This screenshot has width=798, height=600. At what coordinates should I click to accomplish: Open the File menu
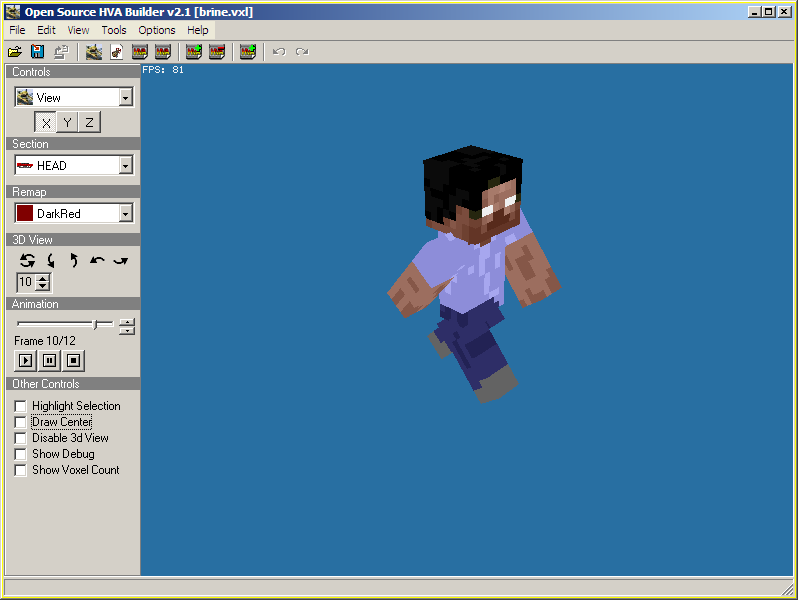click(x=17, y=30)
